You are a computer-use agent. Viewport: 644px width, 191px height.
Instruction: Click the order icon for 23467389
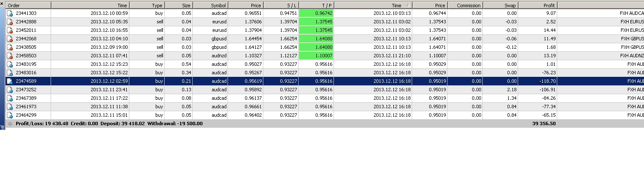pos(9,98)
